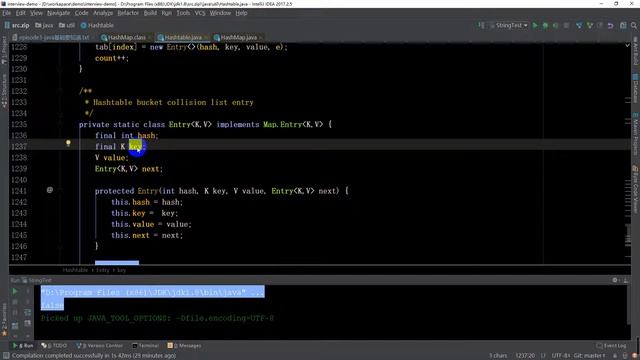640x360 pixels.
Task: Hide the Run panel with the hide icon
Action: [x=626, y=280]
